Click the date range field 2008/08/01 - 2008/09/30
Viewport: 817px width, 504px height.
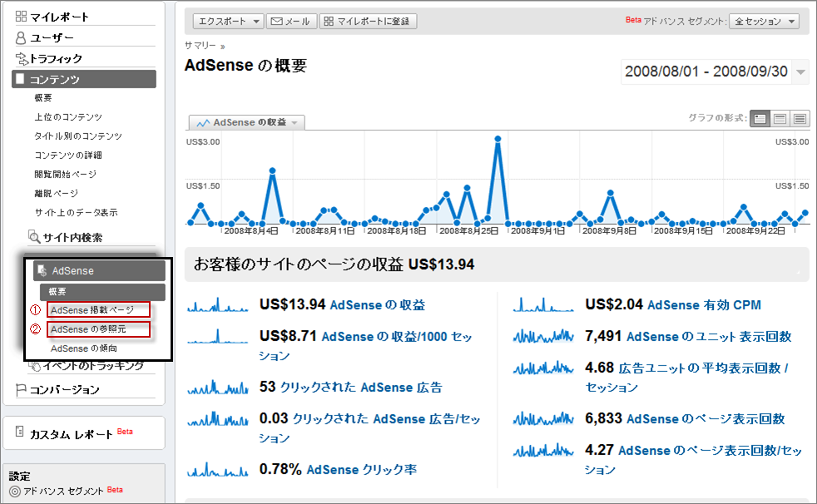coord(706,72)
